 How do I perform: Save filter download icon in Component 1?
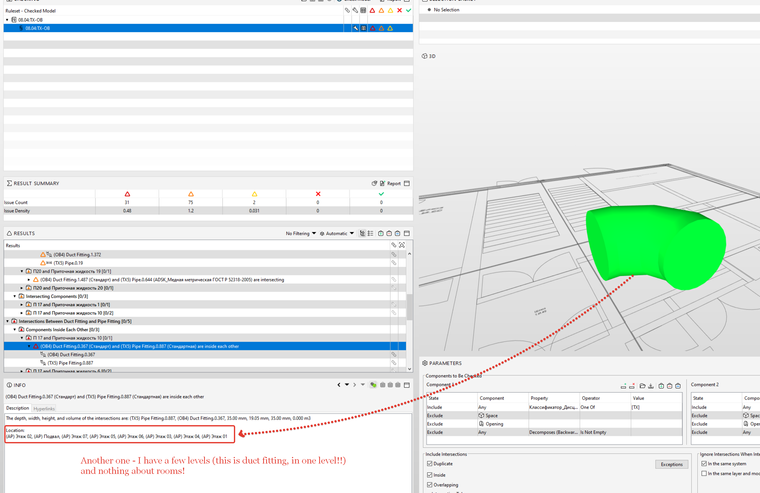pyautogui.click(x=651, y=386)
